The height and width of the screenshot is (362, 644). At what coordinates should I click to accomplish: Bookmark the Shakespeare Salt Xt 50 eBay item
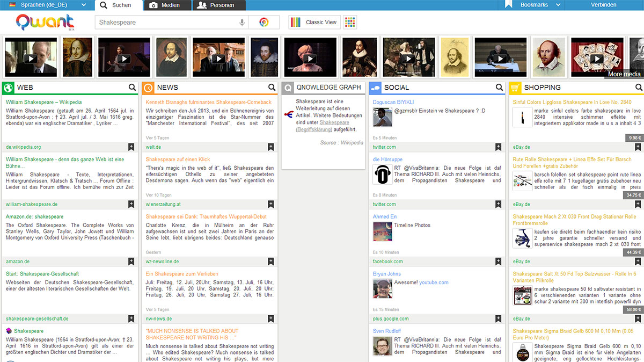point(638,318)
